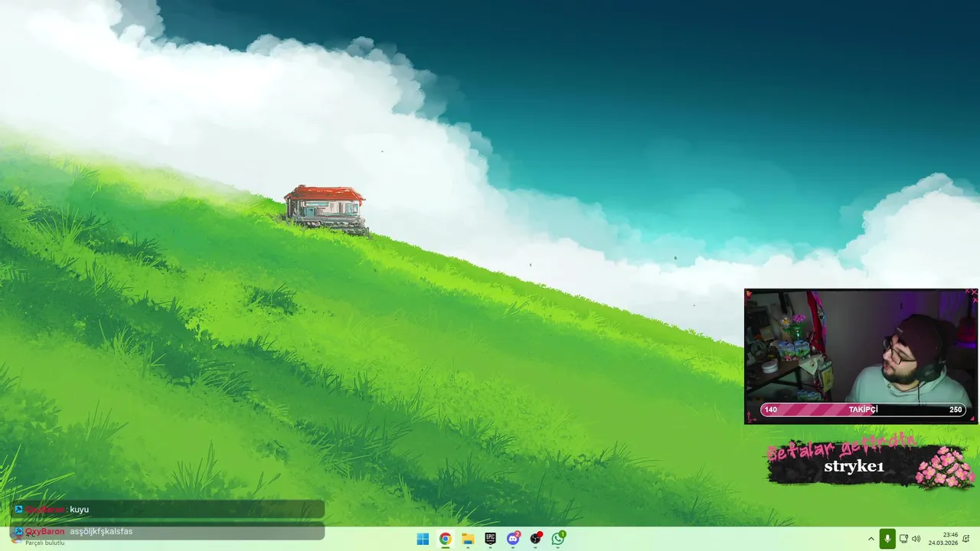Open File Explorer from the taskbar
This screenshot has width=980, height=551.
coord(468,539)
